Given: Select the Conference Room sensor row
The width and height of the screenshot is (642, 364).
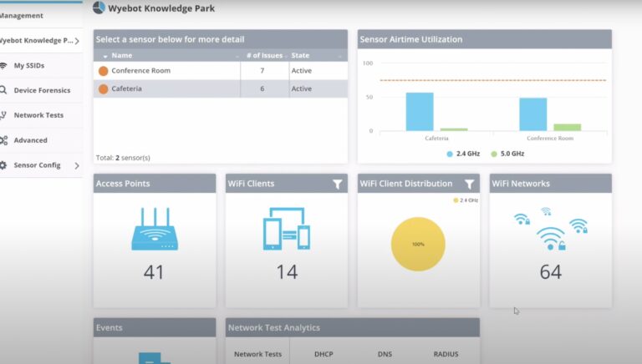Looking at the screenshot, I should pos(221,71).
